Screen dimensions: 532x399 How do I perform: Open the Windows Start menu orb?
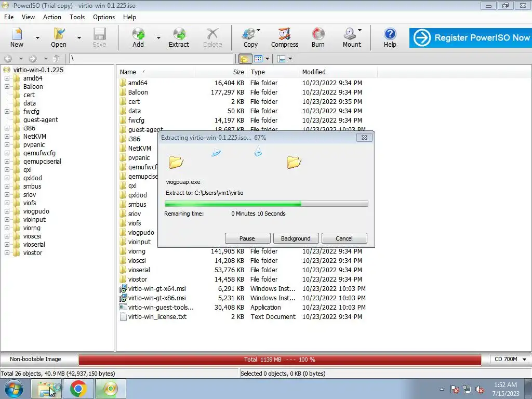click(x=14, y=389)
